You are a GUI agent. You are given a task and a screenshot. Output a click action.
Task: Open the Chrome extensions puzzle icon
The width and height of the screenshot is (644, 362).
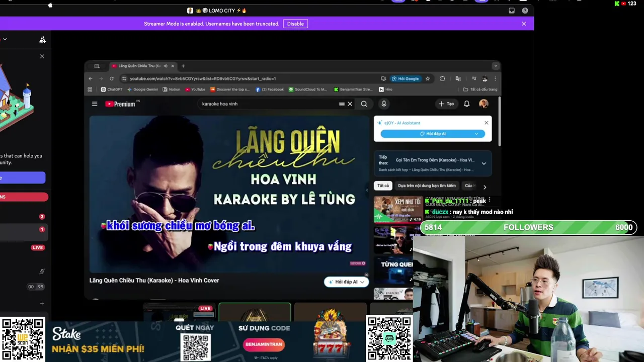(x=443, y=78)
